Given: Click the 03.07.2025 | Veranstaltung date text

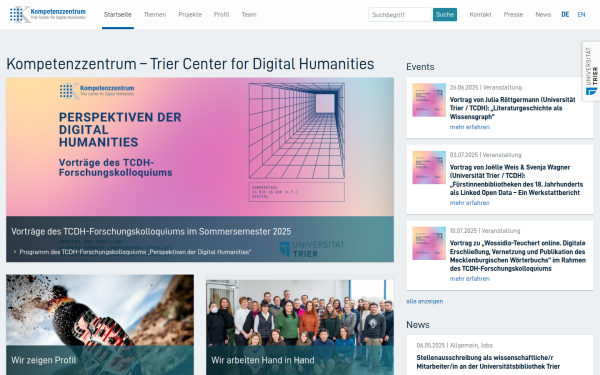Looking at the screenshot, I should (485, 155).
